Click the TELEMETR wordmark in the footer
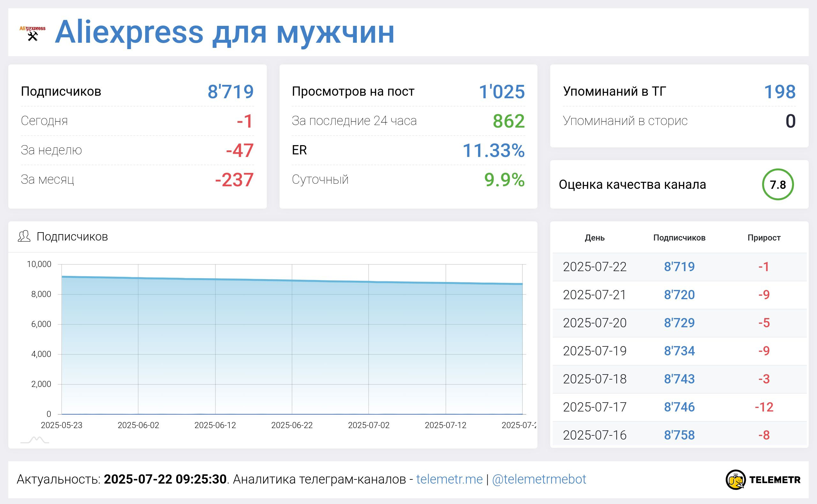Screen dimensions: 817x504 pyautogui.click(x=775, y=480)
